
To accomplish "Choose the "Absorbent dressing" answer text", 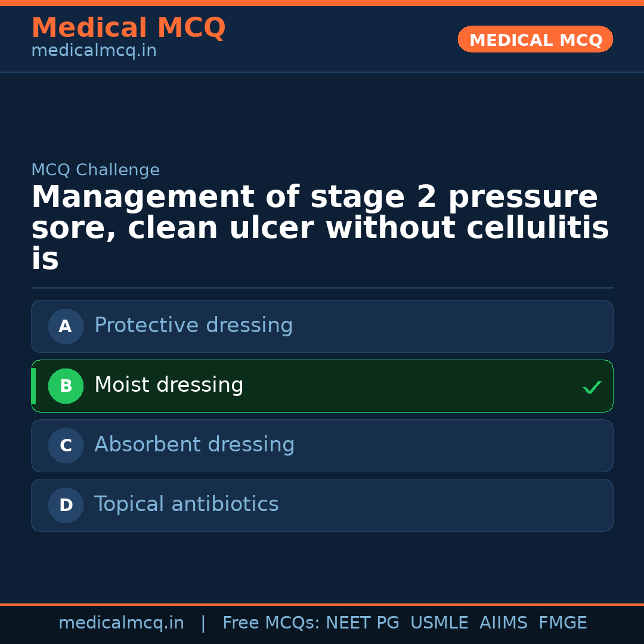I will (x=194, y=445).
